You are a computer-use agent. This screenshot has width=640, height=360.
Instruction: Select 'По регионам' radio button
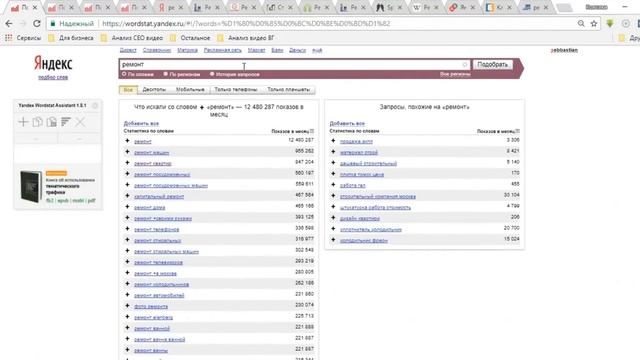(165, 74)
